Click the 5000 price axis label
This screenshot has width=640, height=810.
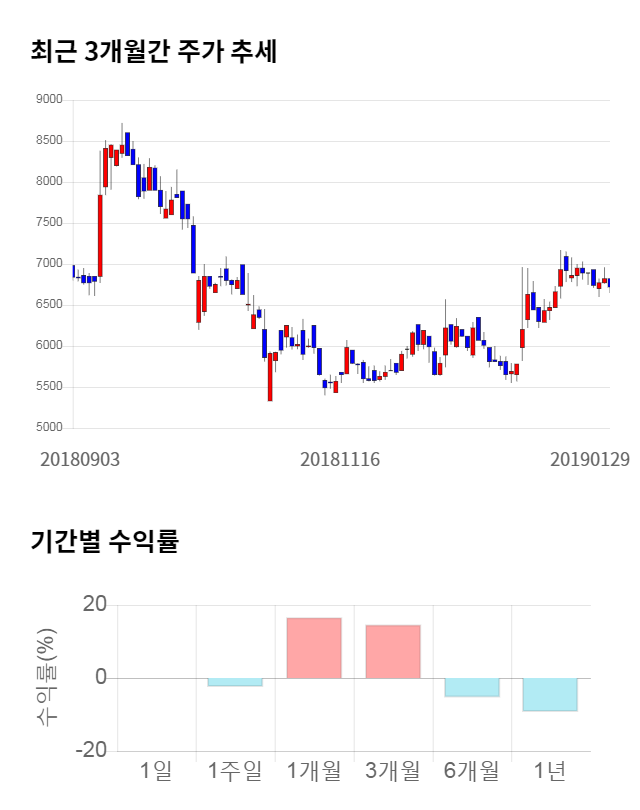pyautogui.click(x=48, y=428)
